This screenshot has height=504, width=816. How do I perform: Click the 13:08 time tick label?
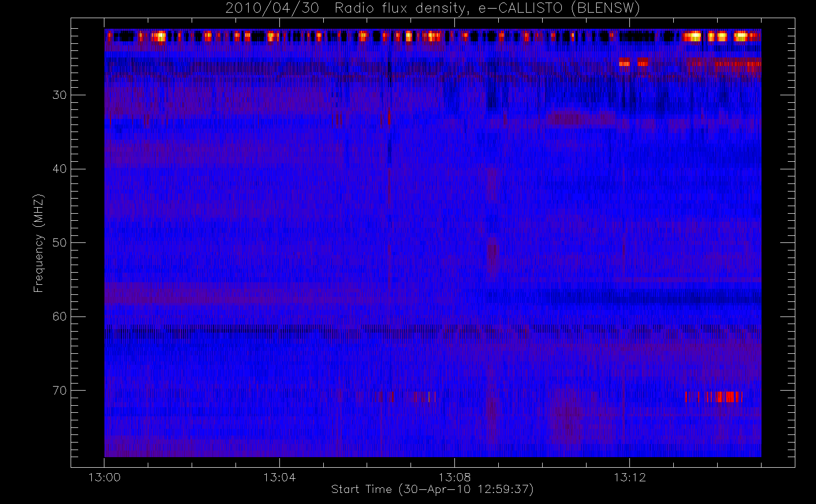[454, 477]
